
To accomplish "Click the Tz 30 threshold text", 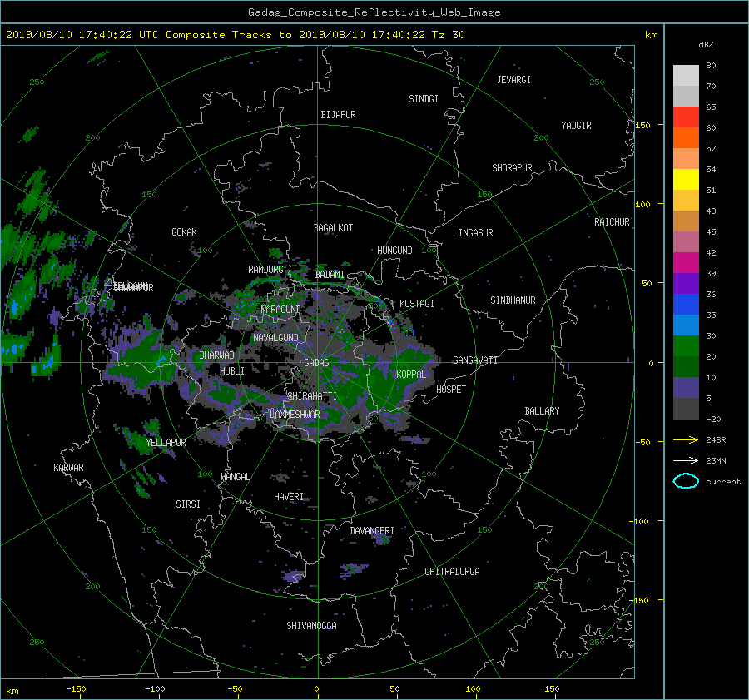I will tap(448, 35).
